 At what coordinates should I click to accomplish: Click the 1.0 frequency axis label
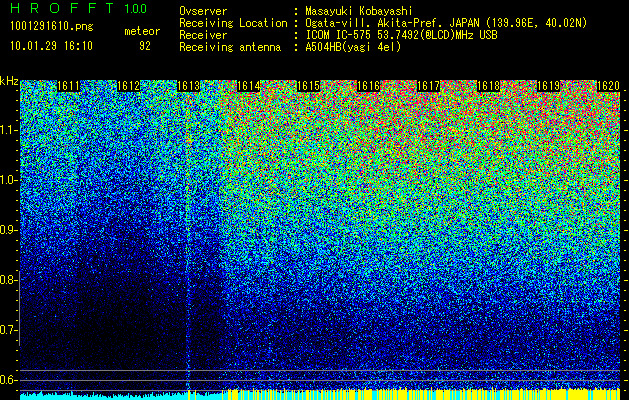point(8,180)
